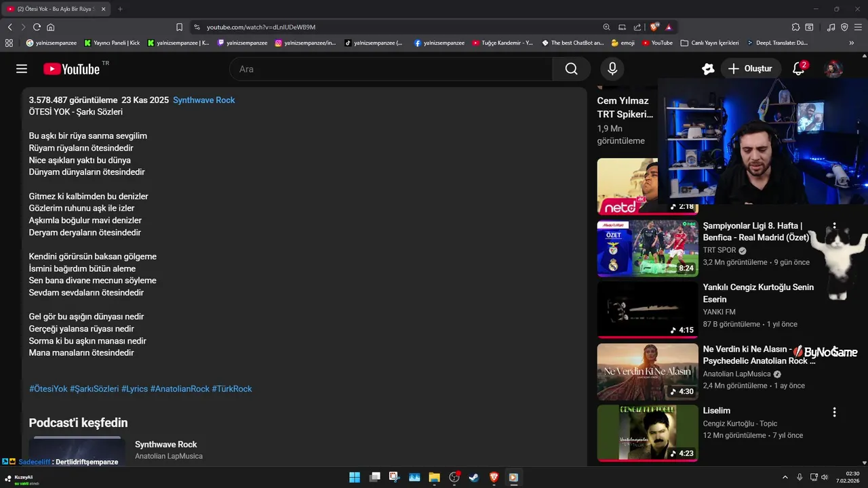This screenshot has width=868, height=488.
Task: Open the YouTube hamburger guide menu
Action: [x=22, y=69]
